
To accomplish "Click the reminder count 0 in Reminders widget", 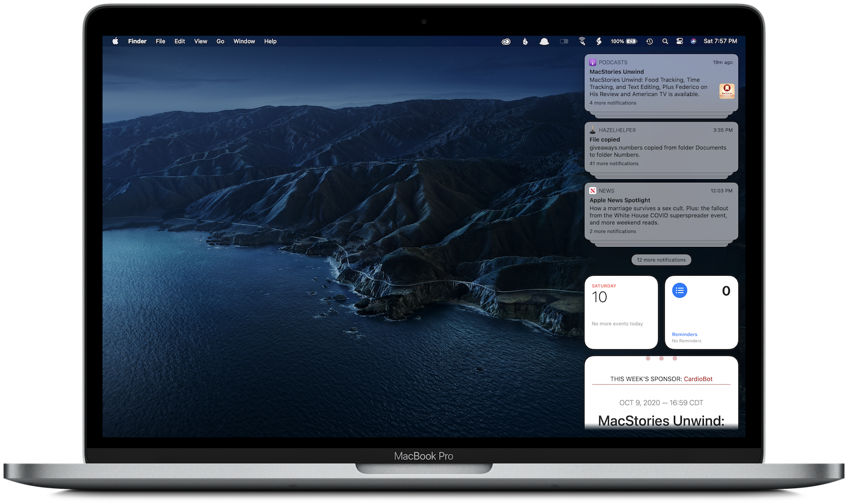I will pyautogui.click(x=726, y=291).
